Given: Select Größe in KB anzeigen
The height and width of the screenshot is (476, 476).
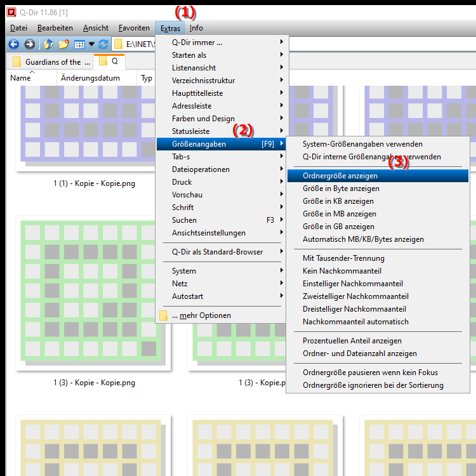Looking at the screenshot, I should [378, 201].
